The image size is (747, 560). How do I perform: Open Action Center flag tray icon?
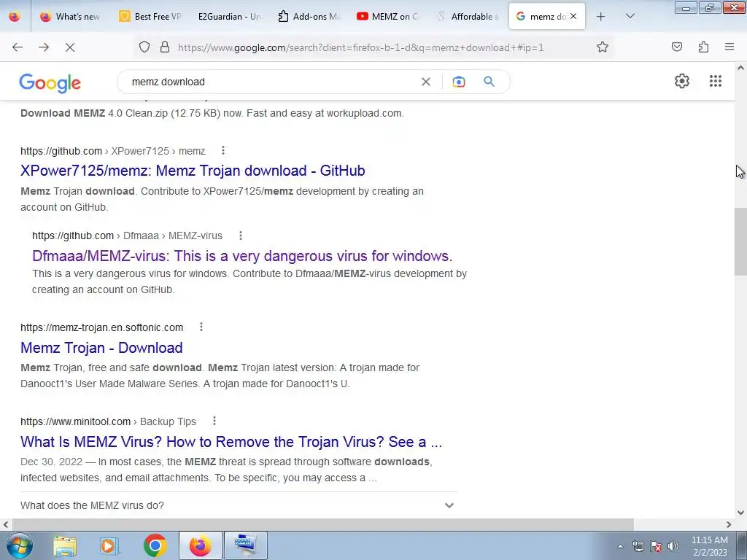[656, 546]
